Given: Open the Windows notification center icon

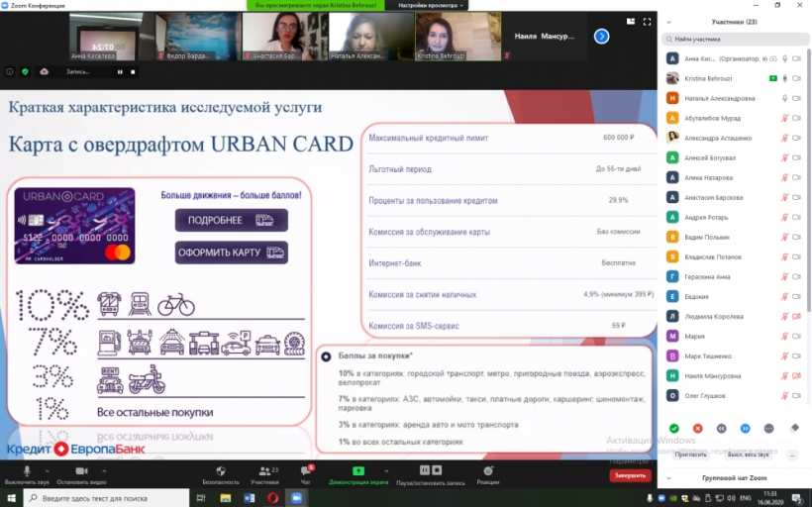Looking at the screenshot, I should pos(797,498).
